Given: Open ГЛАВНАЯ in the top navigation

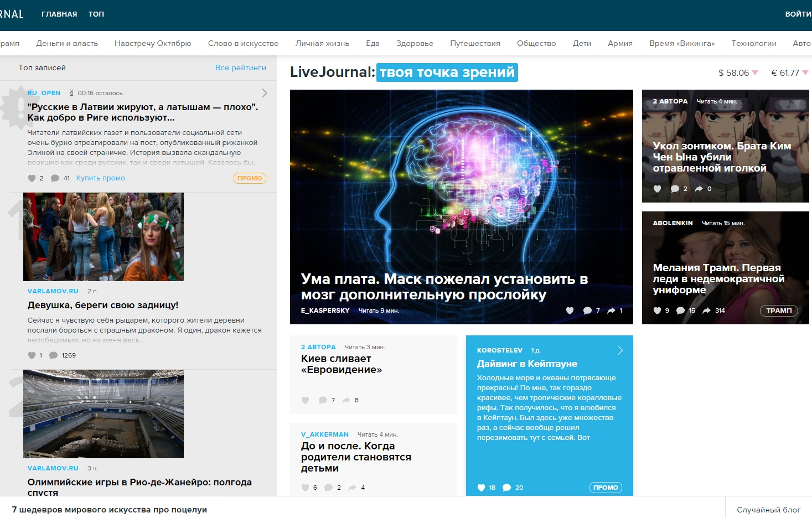Looking at the screenshot, I should [59, 14].
